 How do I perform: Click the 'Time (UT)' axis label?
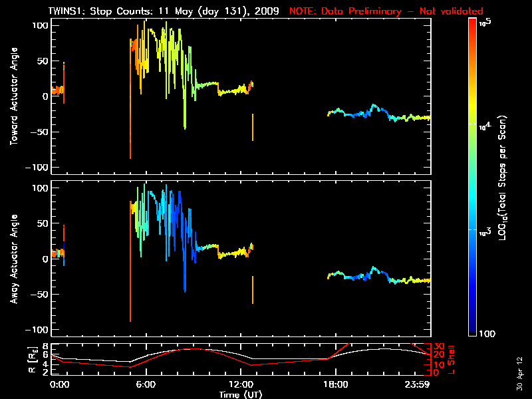[x=241, y=394]
